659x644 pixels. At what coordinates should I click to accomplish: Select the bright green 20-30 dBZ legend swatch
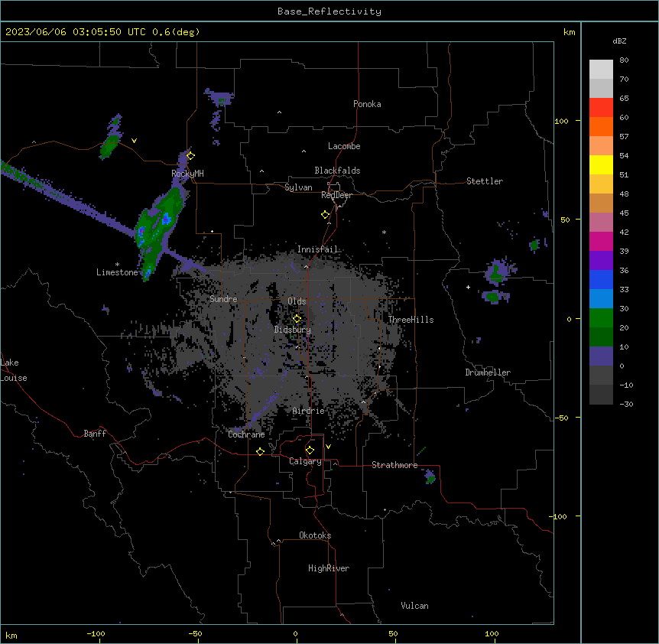pos(601,318)
